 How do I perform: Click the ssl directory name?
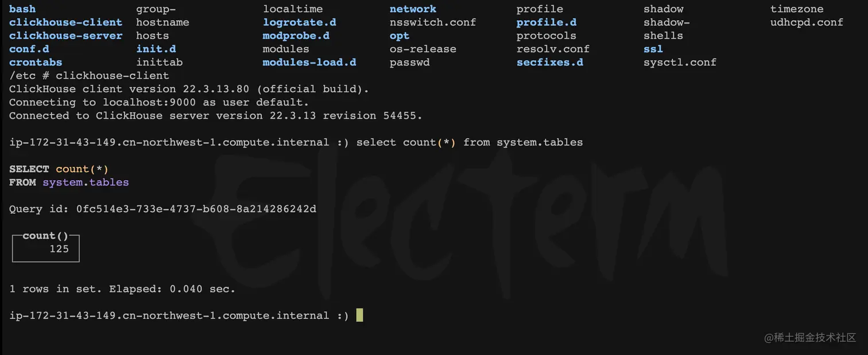pyautogui.click(x=653, y=49)
